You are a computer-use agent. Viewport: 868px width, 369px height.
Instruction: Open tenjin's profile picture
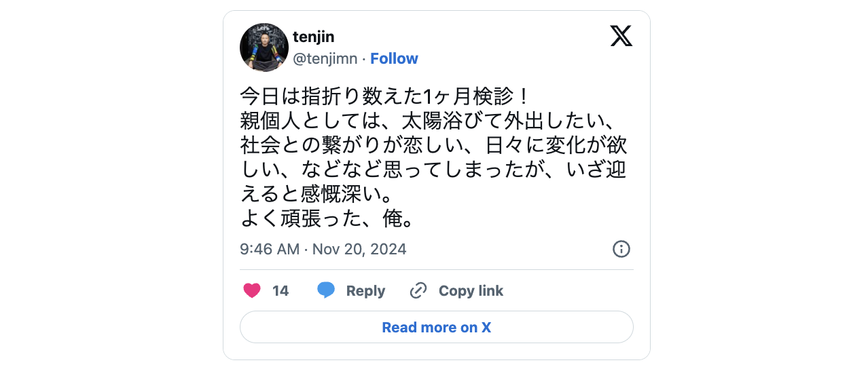[x=264, y=47]
